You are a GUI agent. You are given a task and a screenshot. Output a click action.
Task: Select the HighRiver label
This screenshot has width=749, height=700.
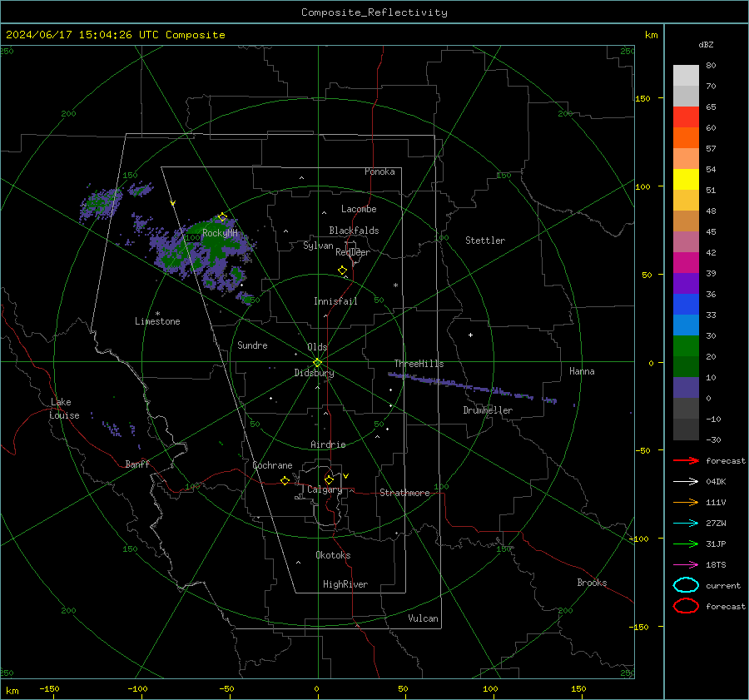tap(345, 584)
